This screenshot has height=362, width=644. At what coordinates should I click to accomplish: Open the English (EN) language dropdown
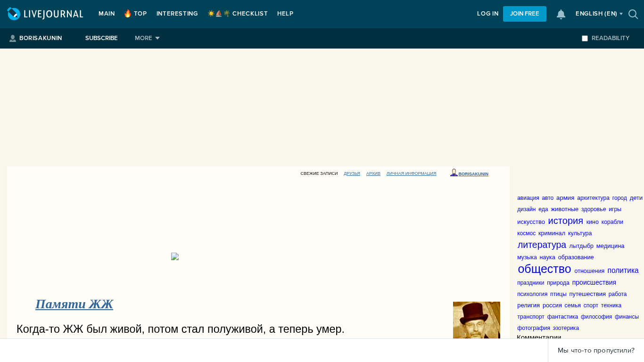coord(599,14)
